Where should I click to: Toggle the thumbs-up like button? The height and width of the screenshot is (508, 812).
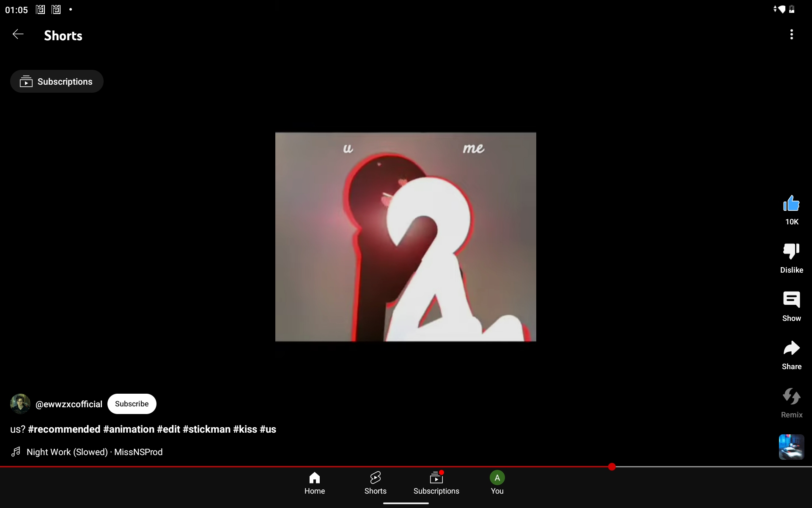click(791, 204)
